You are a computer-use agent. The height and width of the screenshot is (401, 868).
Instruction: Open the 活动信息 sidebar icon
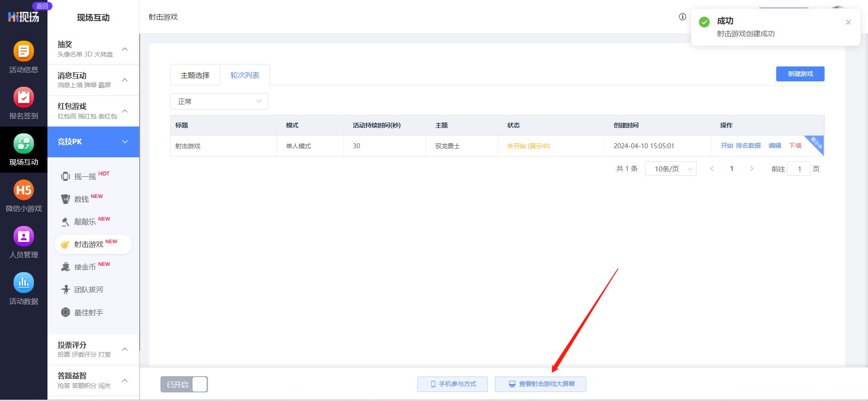click(x=24, y=52)
